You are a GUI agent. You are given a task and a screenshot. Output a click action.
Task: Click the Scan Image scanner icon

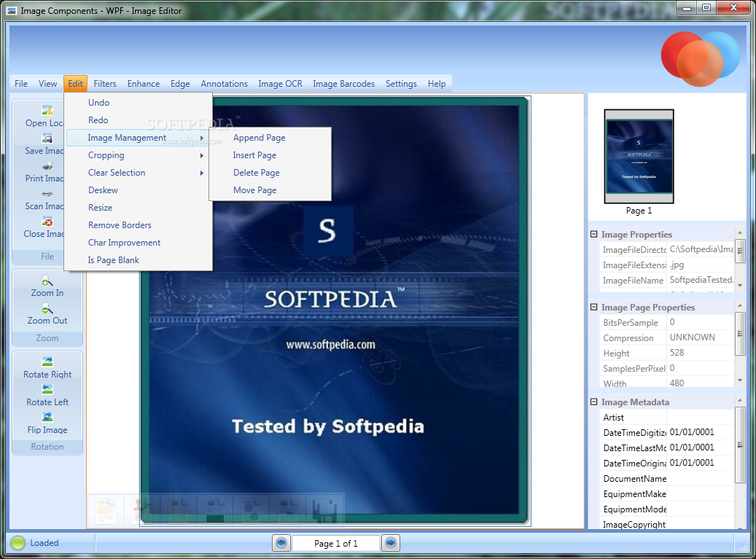[47, 194]
